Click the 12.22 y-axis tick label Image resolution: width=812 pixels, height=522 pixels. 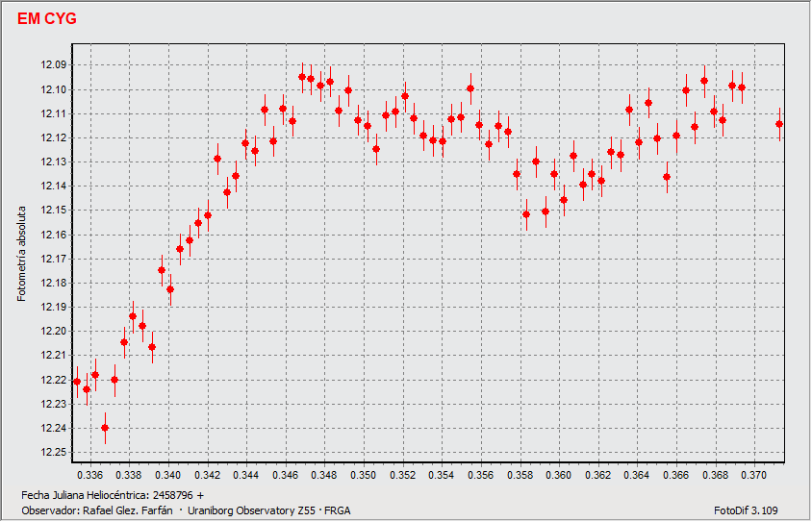(x=53, y=380)
